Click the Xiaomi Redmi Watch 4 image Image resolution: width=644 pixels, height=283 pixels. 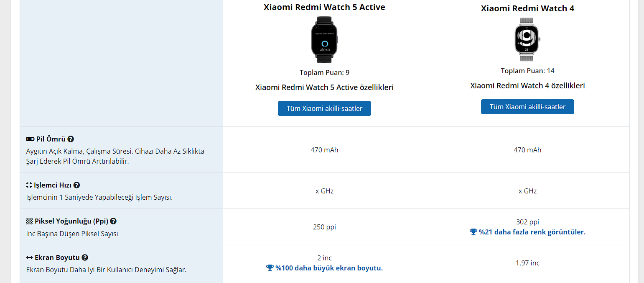(x=527, y=40)
